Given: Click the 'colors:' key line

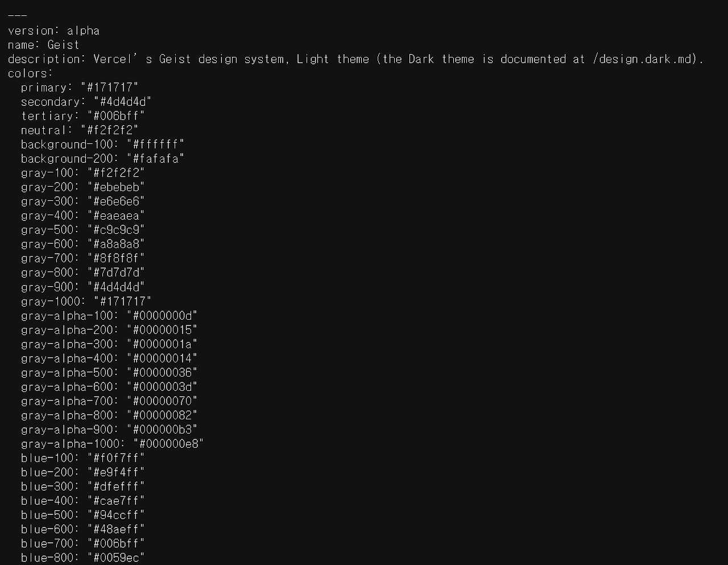Looking at the screenshot, I should click(x=30, y=73).
